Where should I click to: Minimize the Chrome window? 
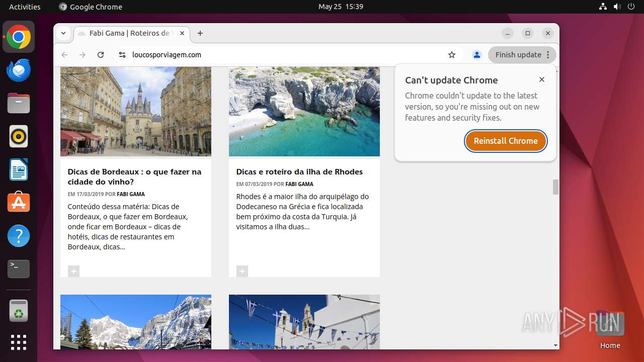(508, 33)
